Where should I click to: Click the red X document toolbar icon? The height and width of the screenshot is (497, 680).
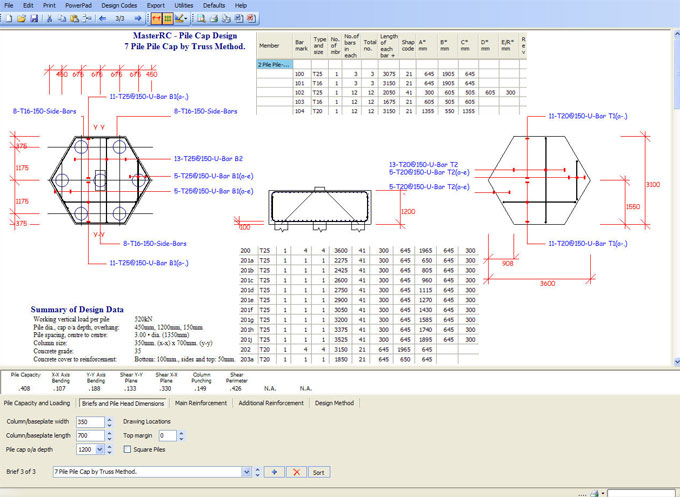(251, 19)
